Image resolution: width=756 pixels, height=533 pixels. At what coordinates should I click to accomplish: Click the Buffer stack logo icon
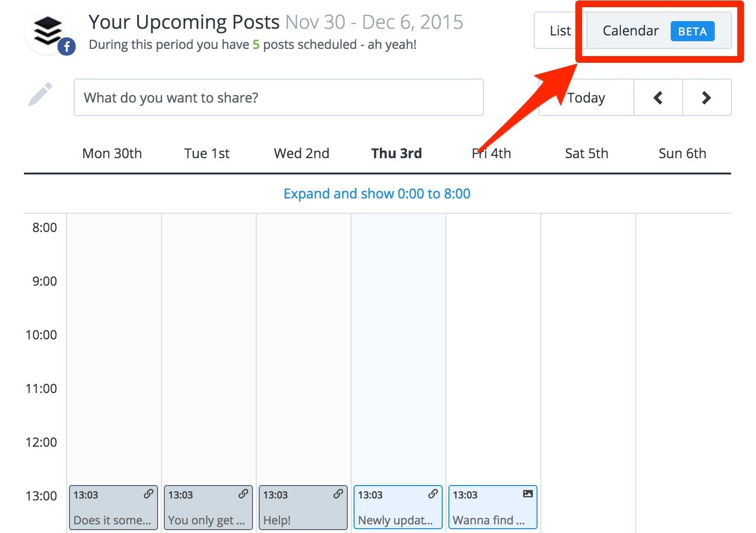pyautogui.click(x=47, y=29)
